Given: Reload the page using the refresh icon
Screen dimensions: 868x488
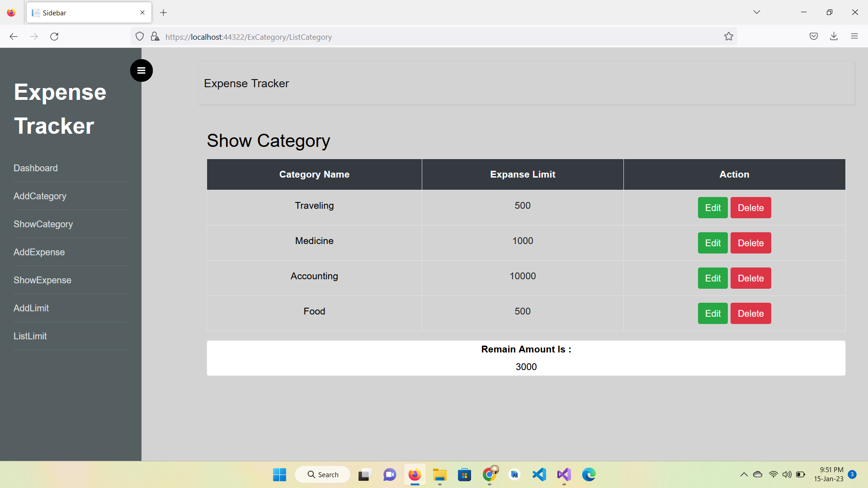Looking at the screenshot, I should pyautogui.click(x=54, y=36).
